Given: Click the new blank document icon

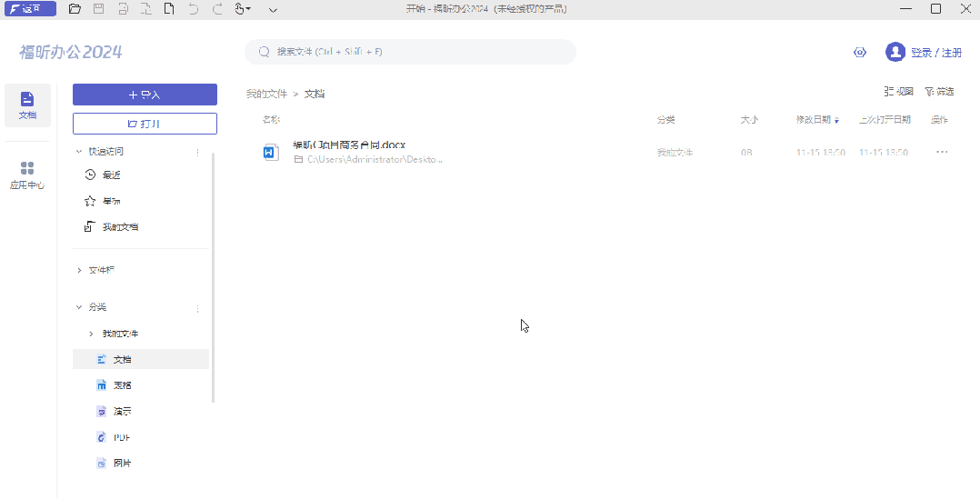Looking at the screenshot, I should [169, 9].
